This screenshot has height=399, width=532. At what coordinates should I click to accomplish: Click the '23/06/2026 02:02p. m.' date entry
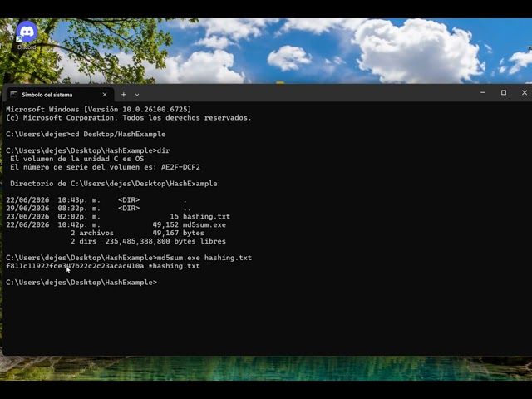tap(53, 216)
